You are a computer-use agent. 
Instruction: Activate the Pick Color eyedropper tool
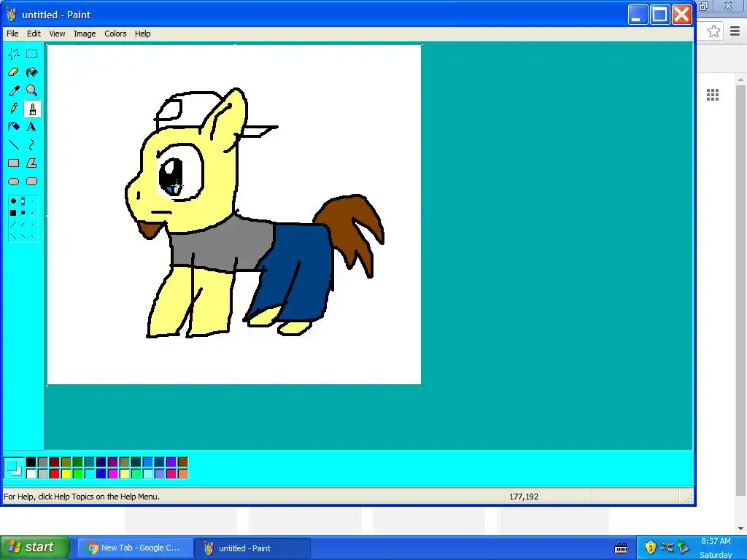[14, 90]
